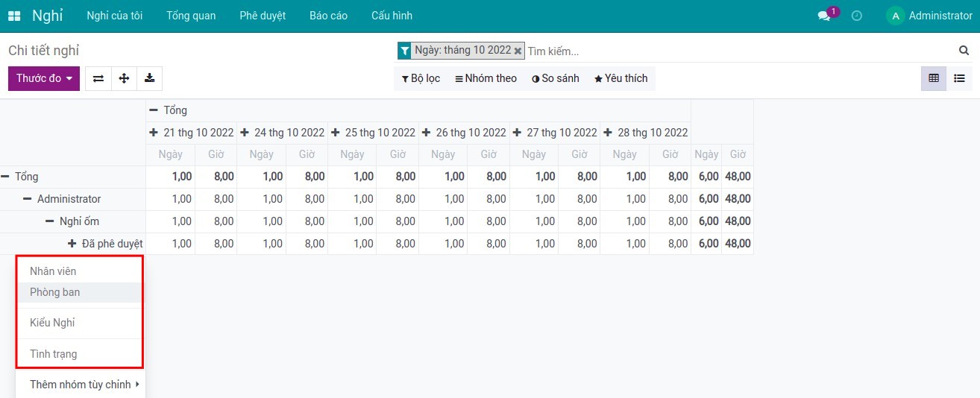Open the Nhóm theo dropdown
The width and height of the screenshot is (980, 398).
coord(486,78)
